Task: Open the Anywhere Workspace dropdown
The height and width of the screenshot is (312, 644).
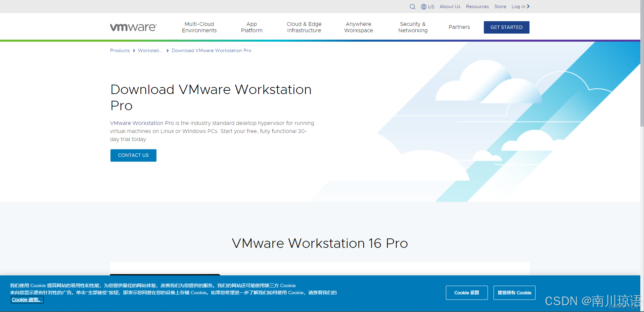Action: (x=358, y=27)
